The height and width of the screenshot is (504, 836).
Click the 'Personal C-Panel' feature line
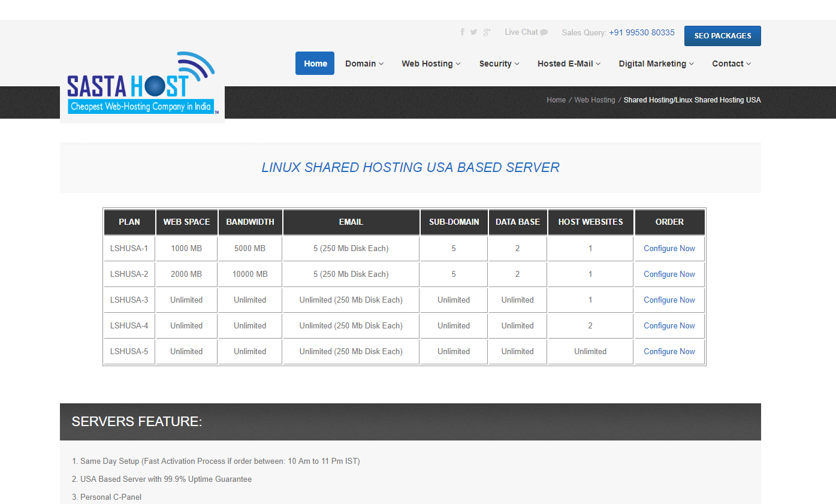pos(107,497)
